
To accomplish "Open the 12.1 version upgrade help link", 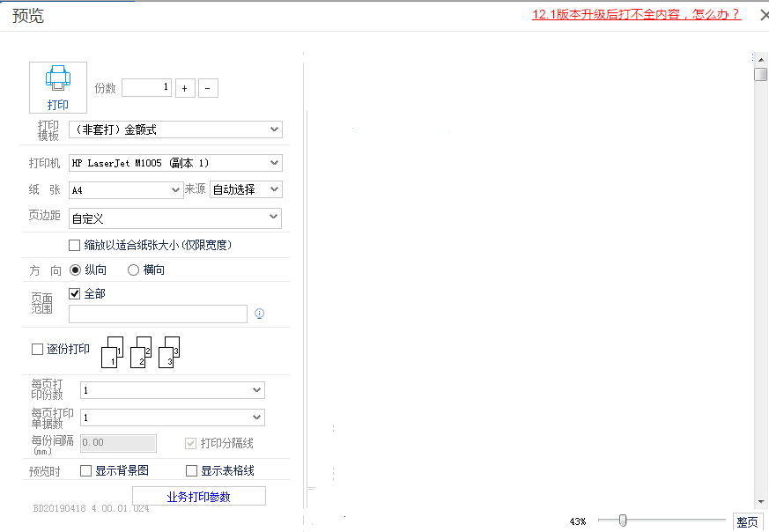I will (636, 15).
